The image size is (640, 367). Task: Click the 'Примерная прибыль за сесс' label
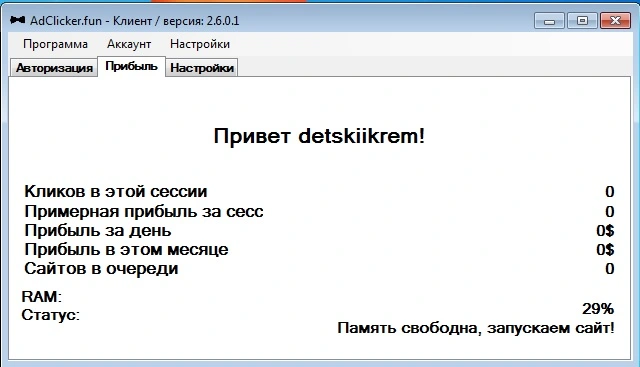click(x=144, y=211)
